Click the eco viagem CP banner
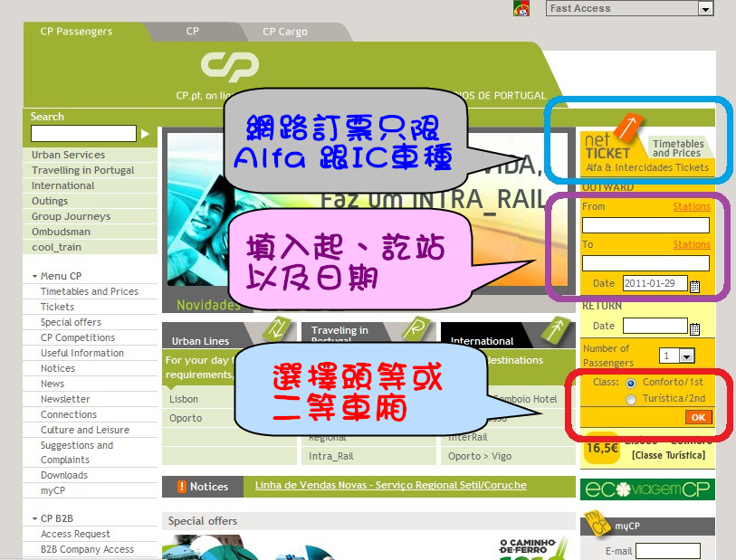 [648, 489]
